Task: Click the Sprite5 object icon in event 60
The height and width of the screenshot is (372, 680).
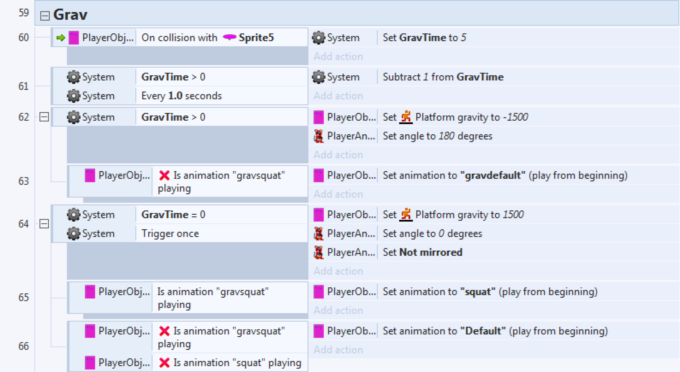Action: click(229, 38)
